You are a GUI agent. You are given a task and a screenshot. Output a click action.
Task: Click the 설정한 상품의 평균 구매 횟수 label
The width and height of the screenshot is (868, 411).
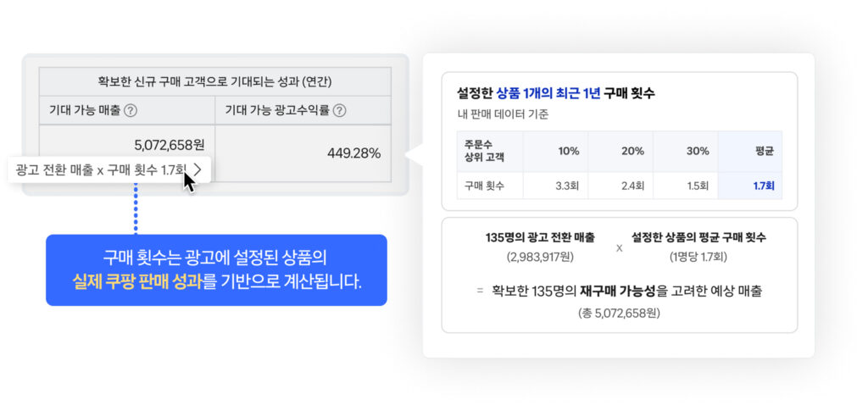click(x=698, y=238)
